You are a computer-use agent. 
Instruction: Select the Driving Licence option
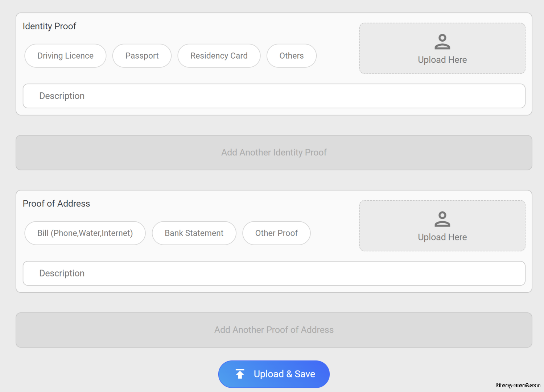tap(65, 56)
